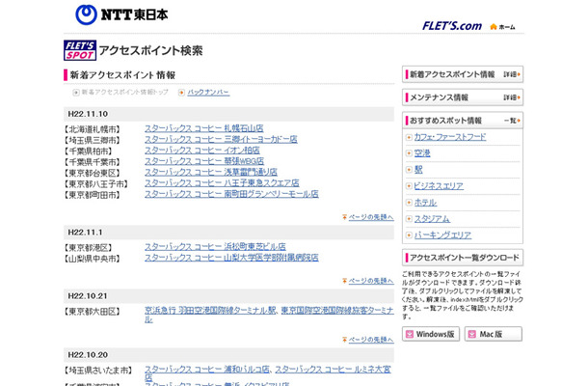Open スターバックス コーヒー 山梨大学医学部附属病院店 link

pyautogui.click(x=231, y=258)
